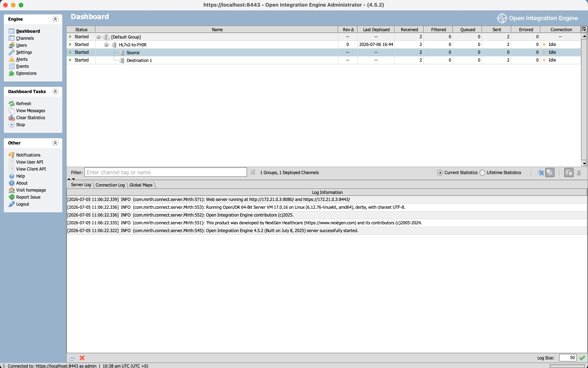This screenshot has width=588, height=368.
Task: Click the log entry about Web server running
Action: tap(327, 200)
